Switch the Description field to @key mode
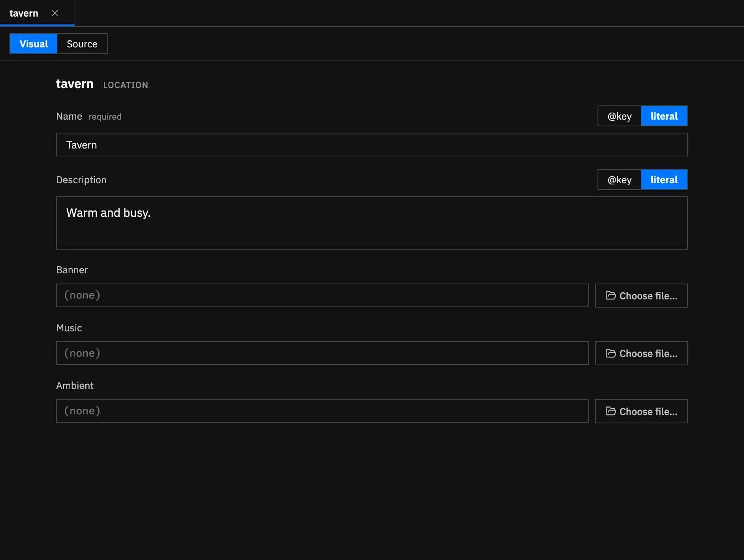Image resolution: width=744 pixels, height=560 pixels. click(619, 180)
